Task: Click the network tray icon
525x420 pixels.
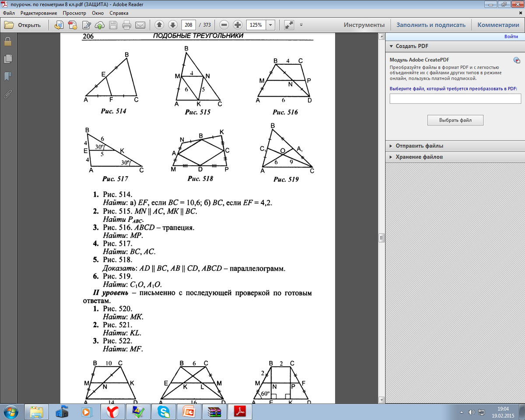Action: click(482, 412)
